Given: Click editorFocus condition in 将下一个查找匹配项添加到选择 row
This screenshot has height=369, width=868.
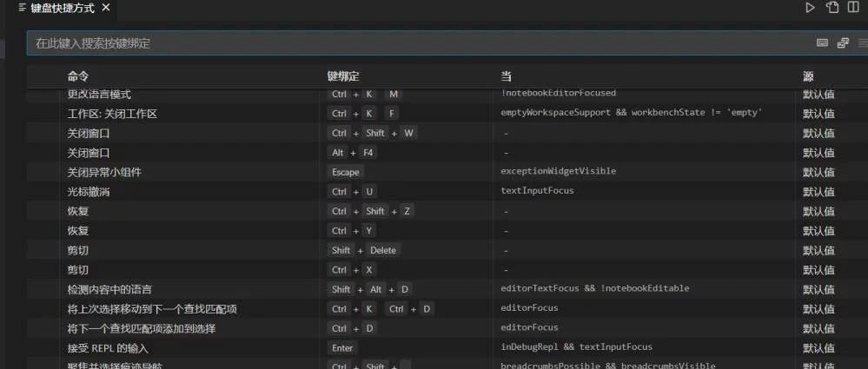Looking at the screenshot, I should (x=529, y=327).
